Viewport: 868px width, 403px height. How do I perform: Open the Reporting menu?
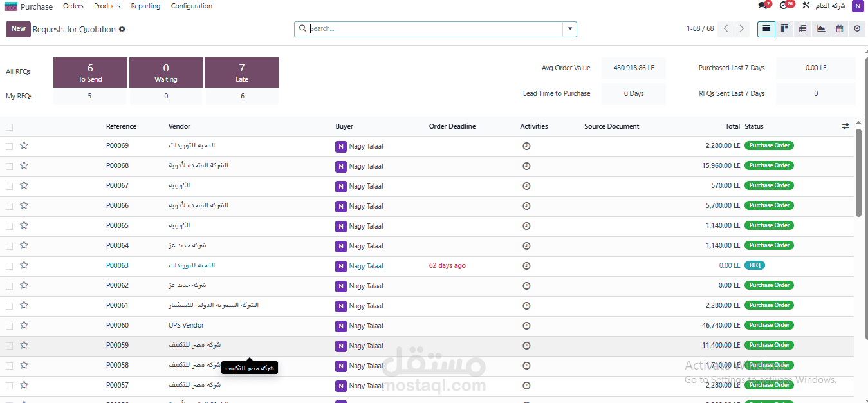(145, 6)
